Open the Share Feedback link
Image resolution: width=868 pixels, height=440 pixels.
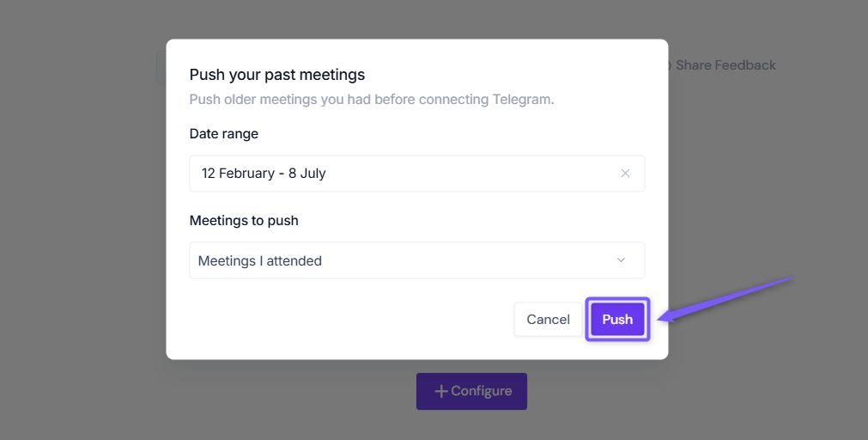(x=725, y=65)
